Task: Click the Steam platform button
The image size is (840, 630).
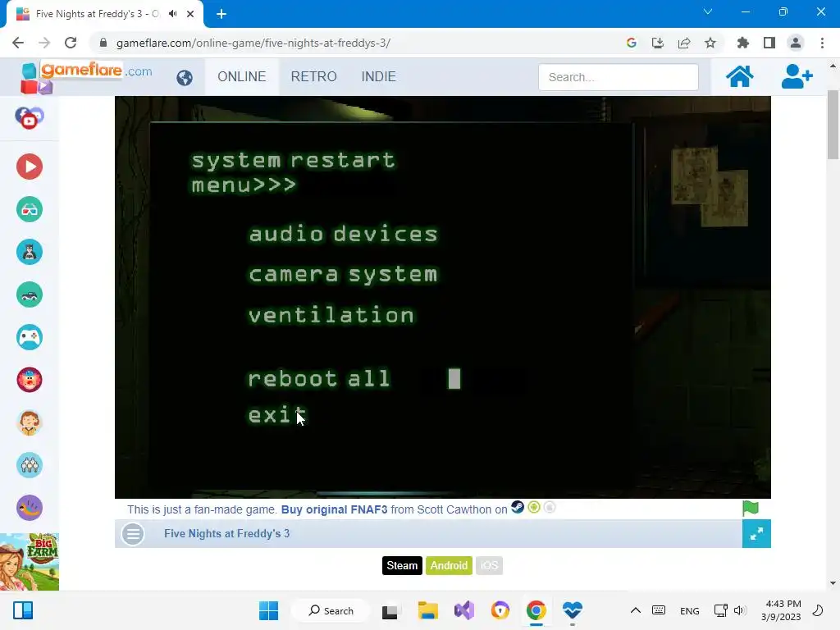Action: coord(402,566)
